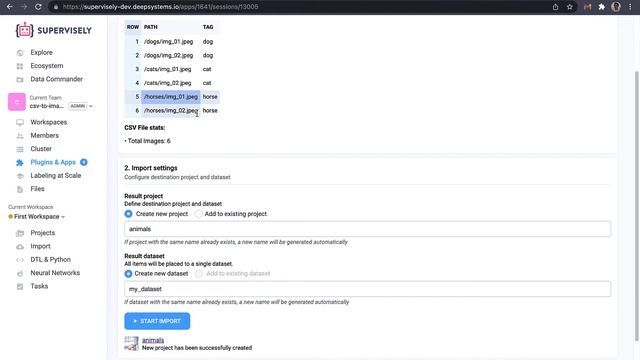This screenshot has width=640, height=360.
Task: Go to Data Commander
Action: tap(56, 79)
